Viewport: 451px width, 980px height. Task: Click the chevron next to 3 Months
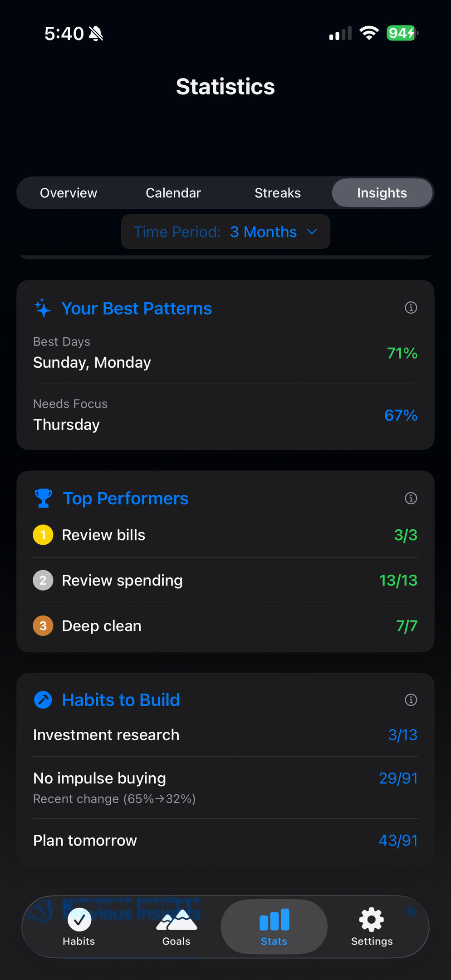click(312, 232)
